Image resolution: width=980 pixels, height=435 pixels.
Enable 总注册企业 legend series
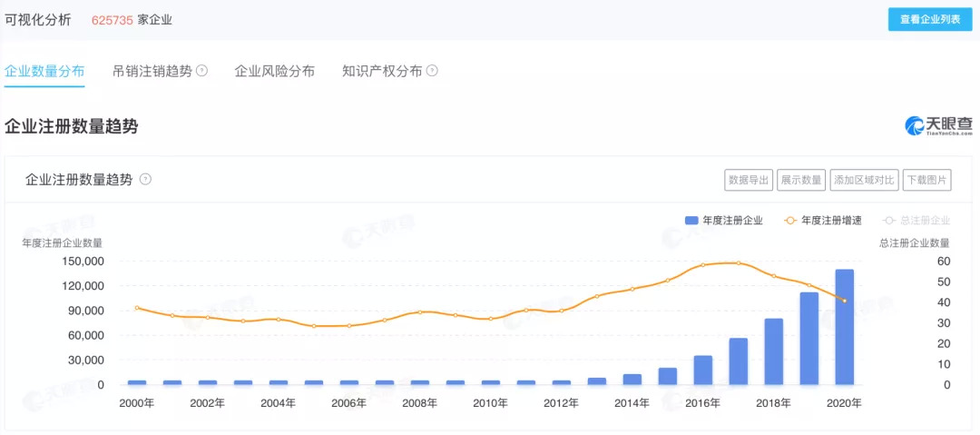915,220
